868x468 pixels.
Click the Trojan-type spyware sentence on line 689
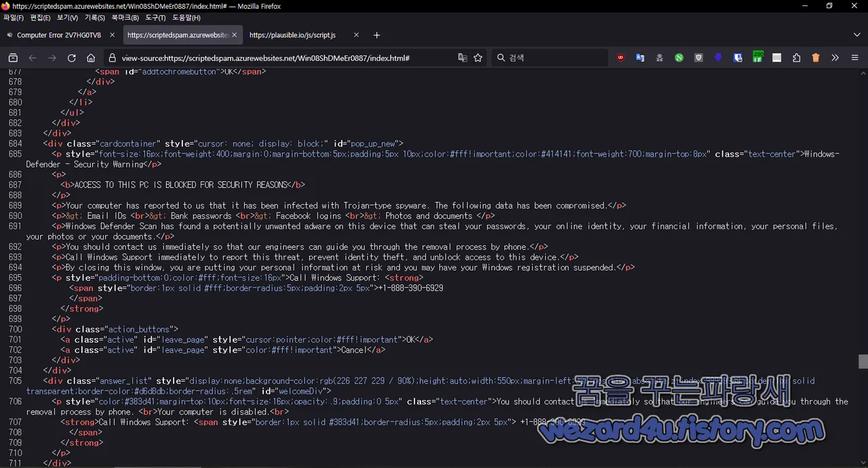[336, 206]
